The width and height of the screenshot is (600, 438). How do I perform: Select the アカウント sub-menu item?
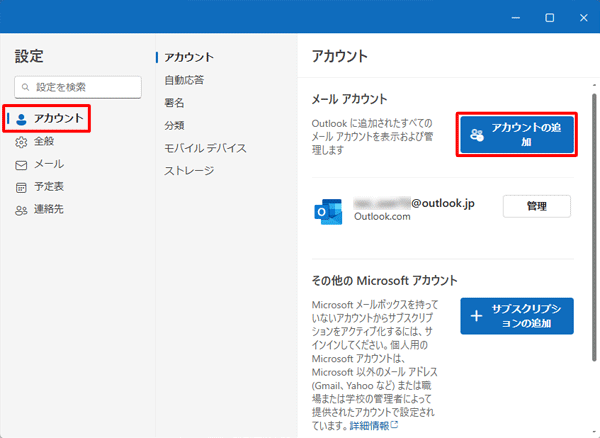189,57
